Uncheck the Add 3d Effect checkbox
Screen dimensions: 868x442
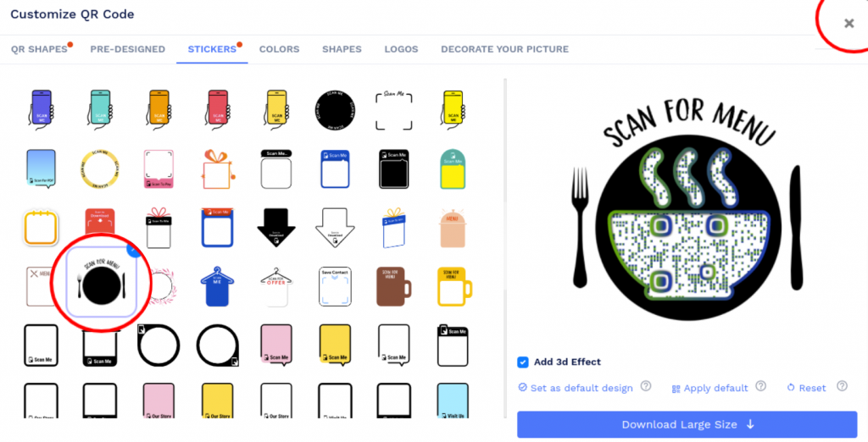(x=522, y=362)
